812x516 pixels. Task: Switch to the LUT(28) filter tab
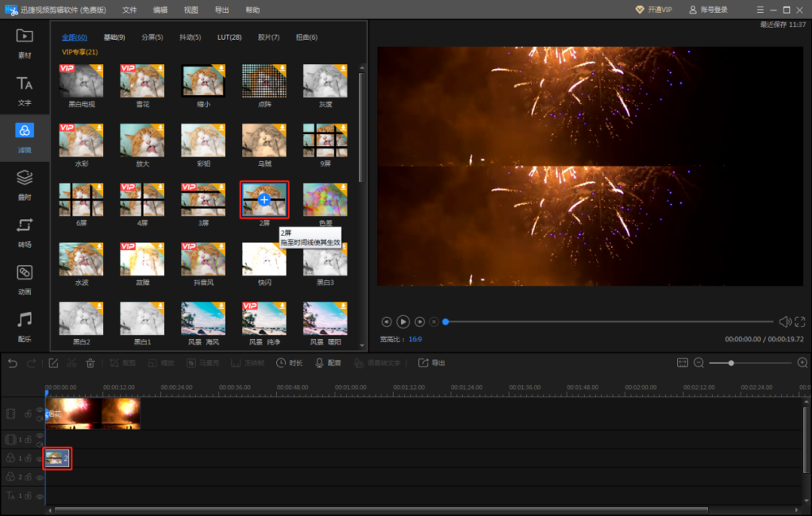[229, 37]
